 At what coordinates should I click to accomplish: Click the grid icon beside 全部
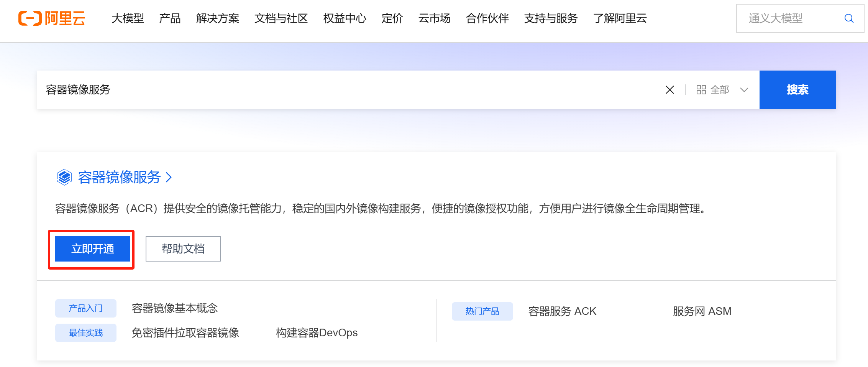coord(701,90)
